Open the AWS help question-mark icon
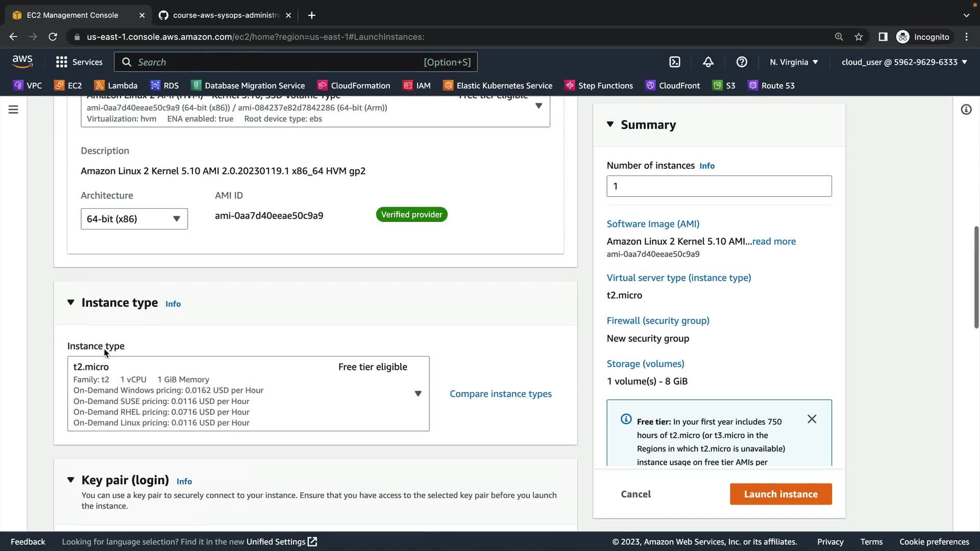 coord(742,62)
